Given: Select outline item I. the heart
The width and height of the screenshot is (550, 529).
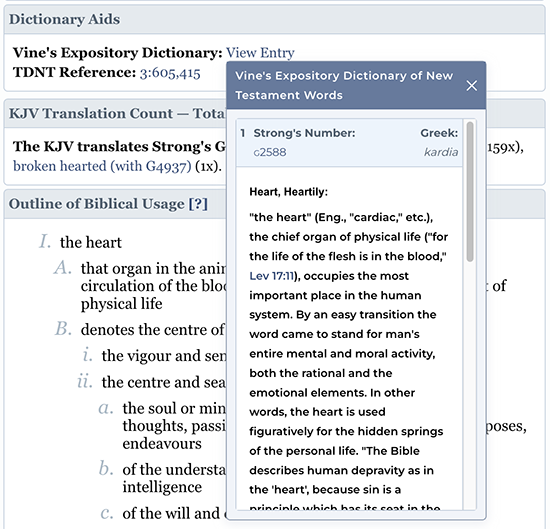Looking at the screenshot, I should pos(90,242).
